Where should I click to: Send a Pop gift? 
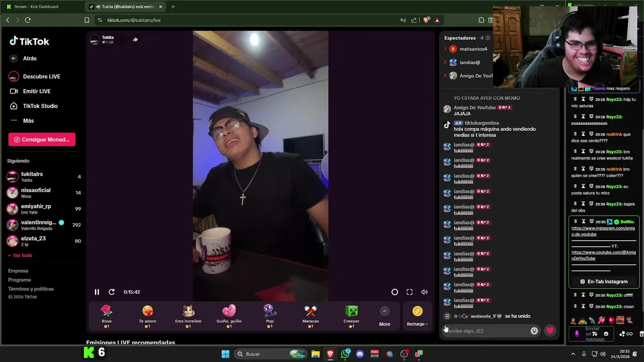point(270,316)
